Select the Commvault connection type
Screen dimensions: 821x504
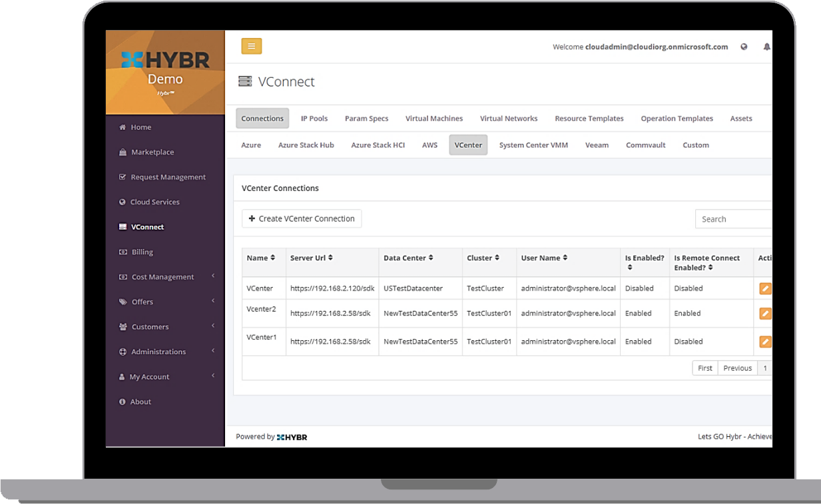click(646, 145)
